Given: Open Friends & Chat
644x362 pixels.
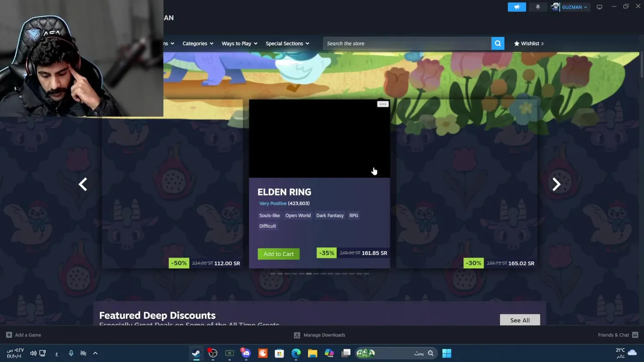Looking at the screenshot, I should coord(618,335).
